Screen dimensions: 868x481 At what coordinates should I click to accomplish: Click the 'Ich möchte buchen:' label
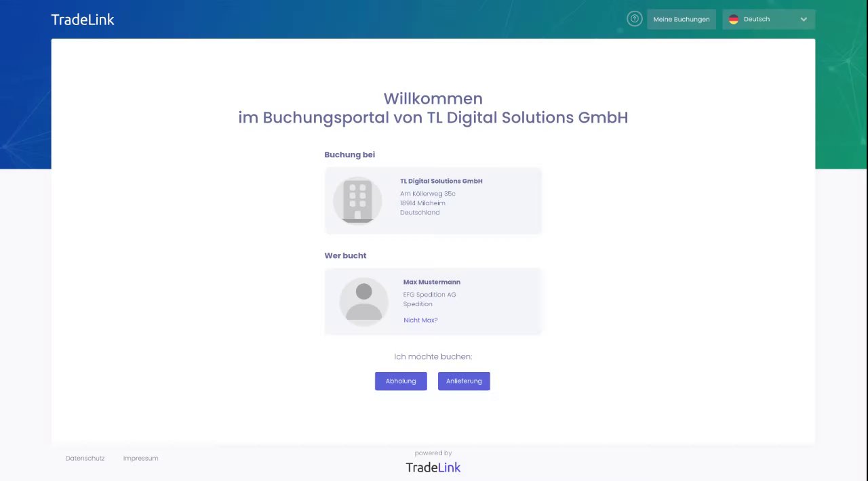(433, 356)
